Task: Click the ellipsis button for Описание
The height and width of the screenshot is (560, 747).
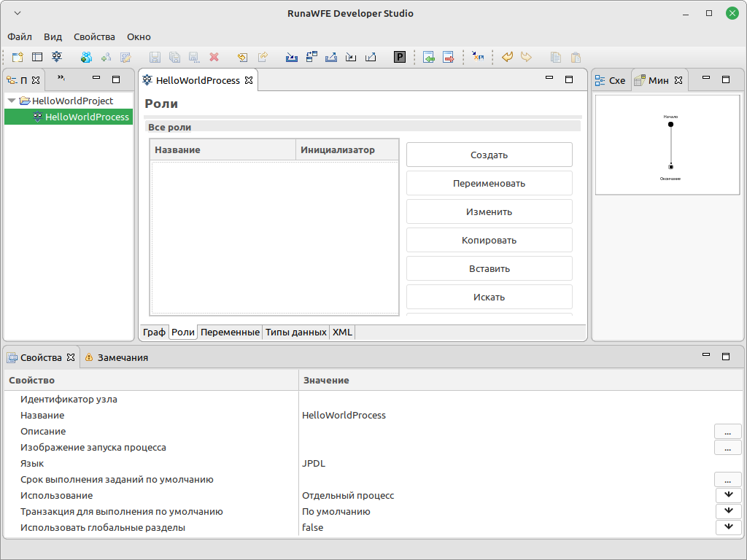Action: 727,432
